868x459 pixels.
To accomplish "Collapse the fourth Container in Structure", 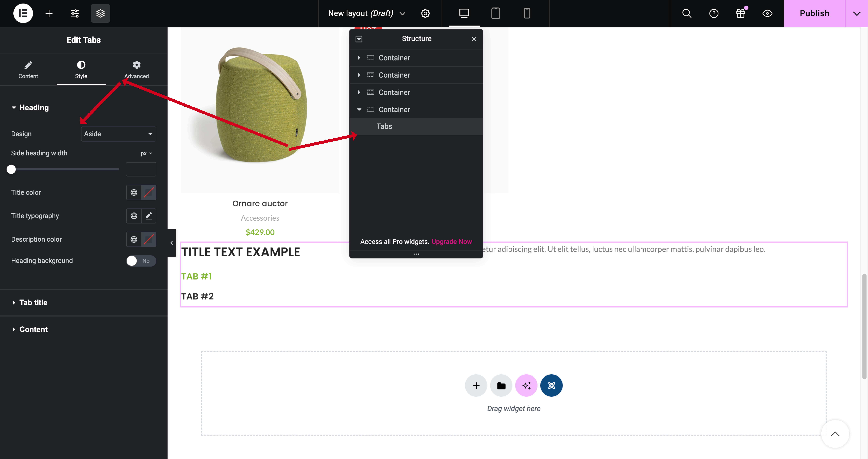I will [x=359, y=109].
